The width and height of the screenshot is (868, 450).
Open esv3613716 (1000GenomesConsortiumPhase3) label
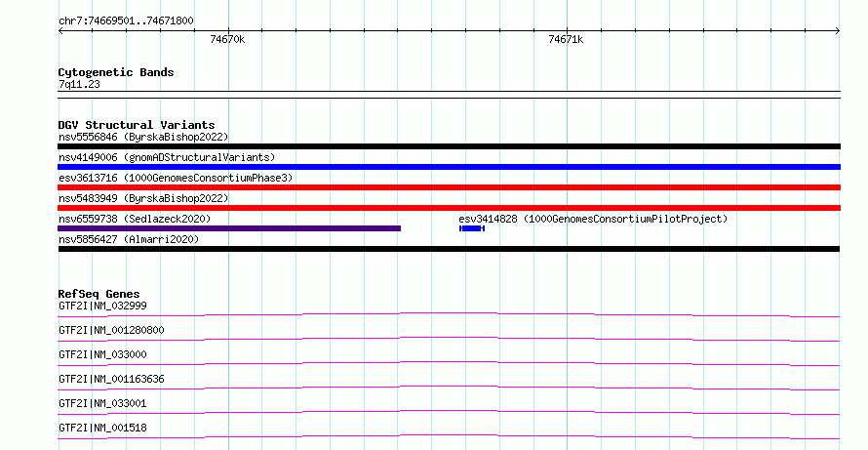176,178
